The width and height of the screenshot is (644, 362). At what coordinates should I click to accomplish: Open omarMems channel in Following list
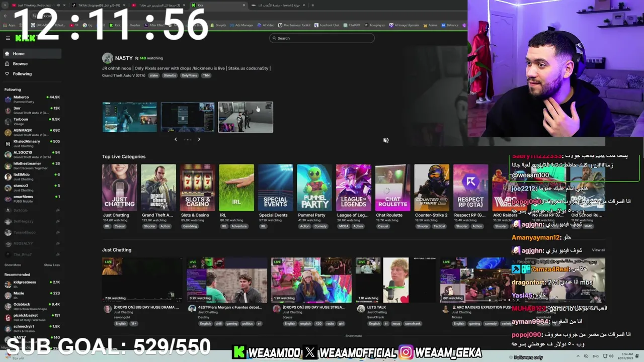(x=31, y=199)
